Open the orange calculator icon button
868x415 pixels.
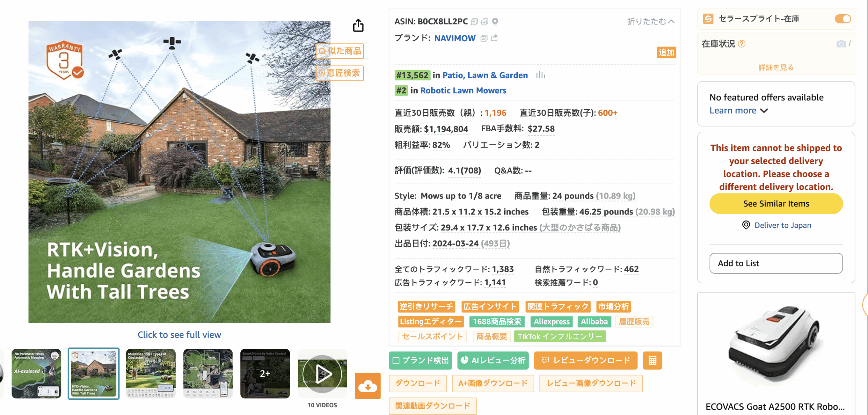(x=652, y=360)
